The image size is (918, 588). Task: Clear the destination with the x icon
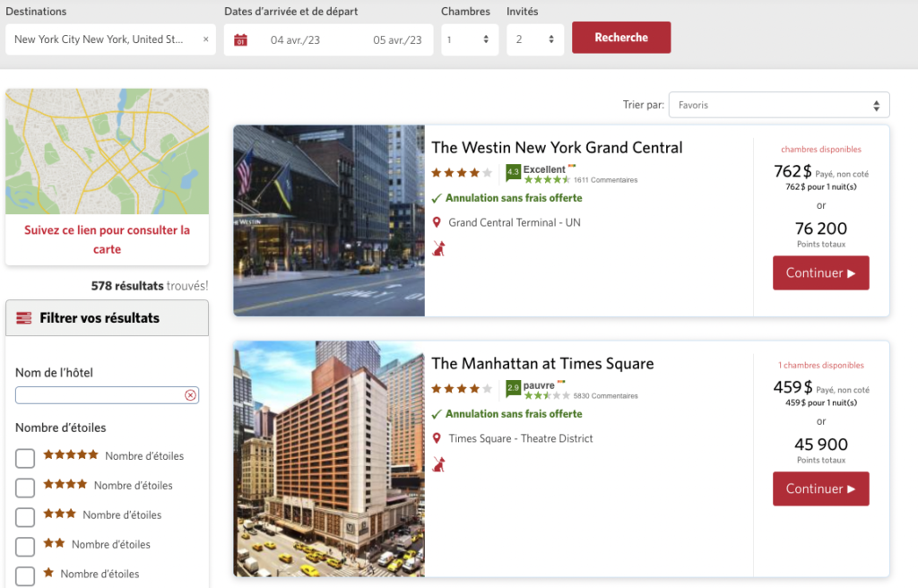205,39
